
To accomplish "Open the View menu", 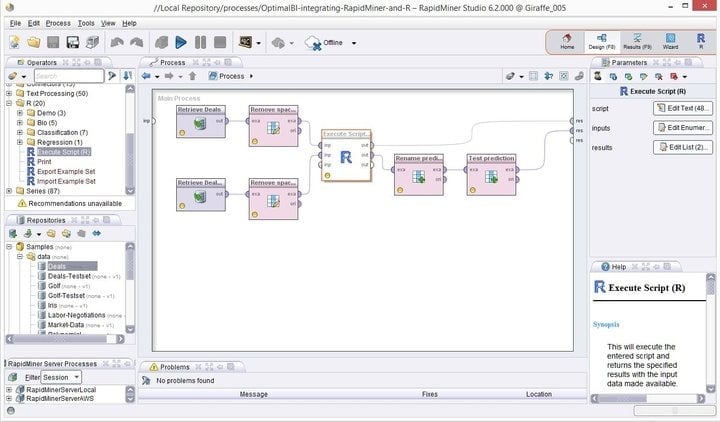I will [x=108, y=23].
